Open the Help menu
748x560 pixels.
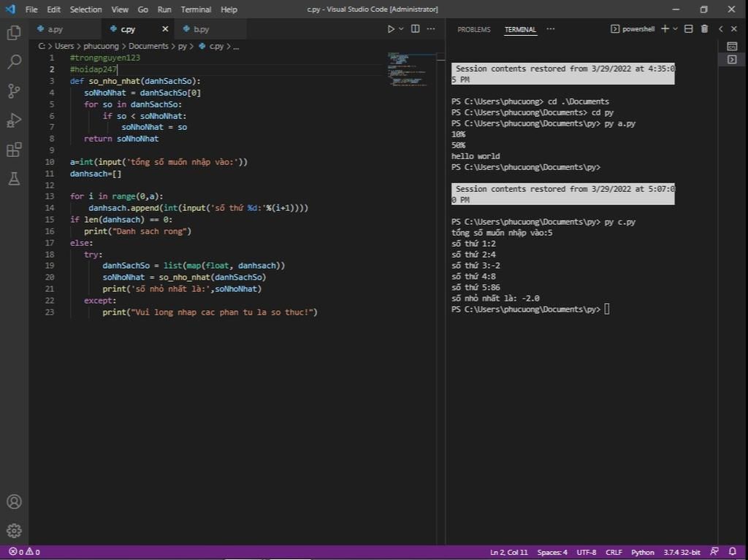click(229, 9)
